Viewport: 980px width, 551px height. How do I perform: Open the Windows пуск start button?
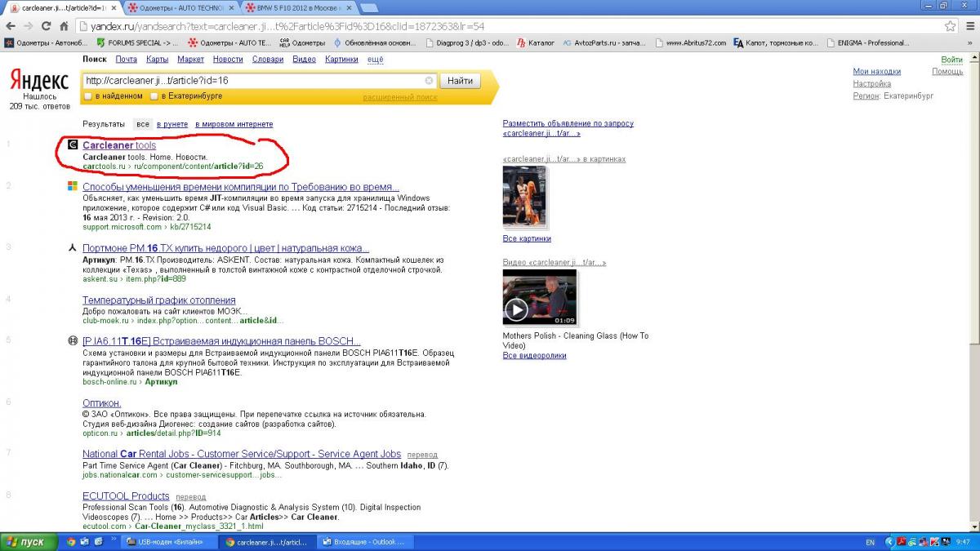[29, 542]
